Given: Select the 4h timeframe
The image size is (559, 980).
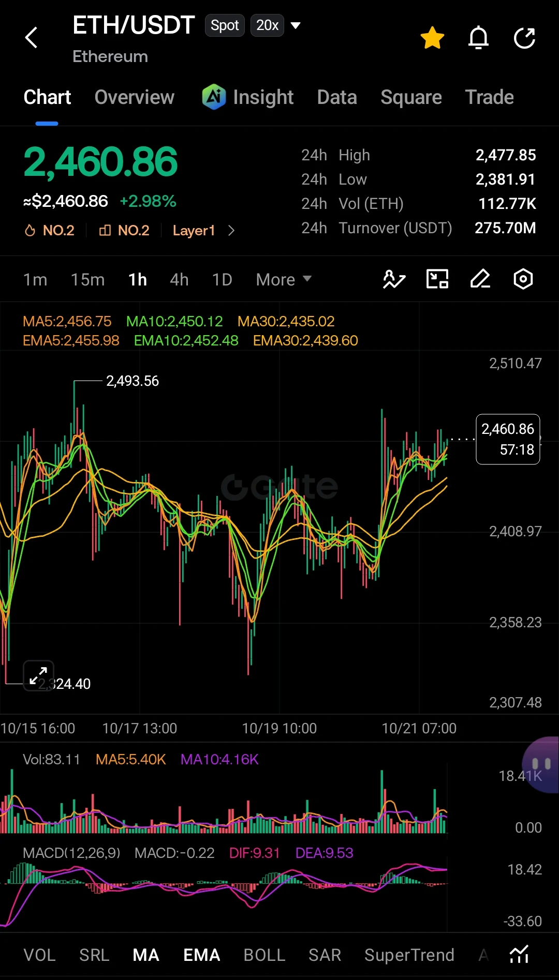Looking at the screenshot, I should [179, 279].
